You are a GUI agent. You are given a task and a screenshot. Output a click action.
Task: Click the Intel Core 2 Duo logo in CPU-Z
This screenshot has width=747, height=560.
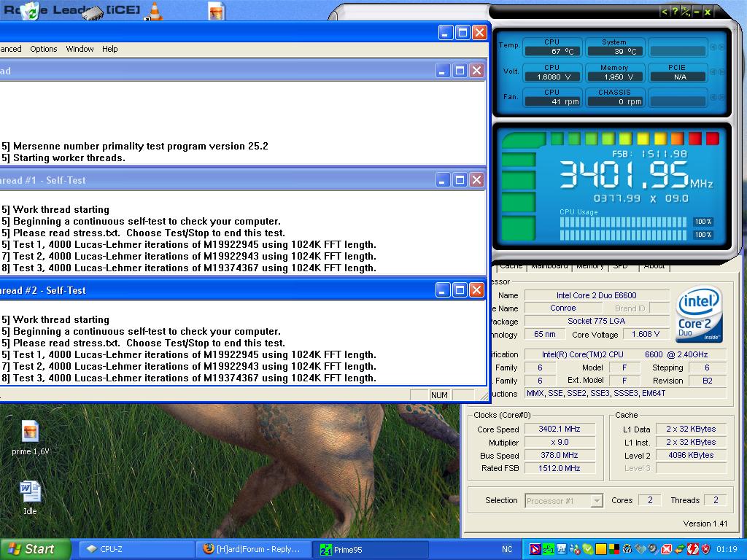699,314
